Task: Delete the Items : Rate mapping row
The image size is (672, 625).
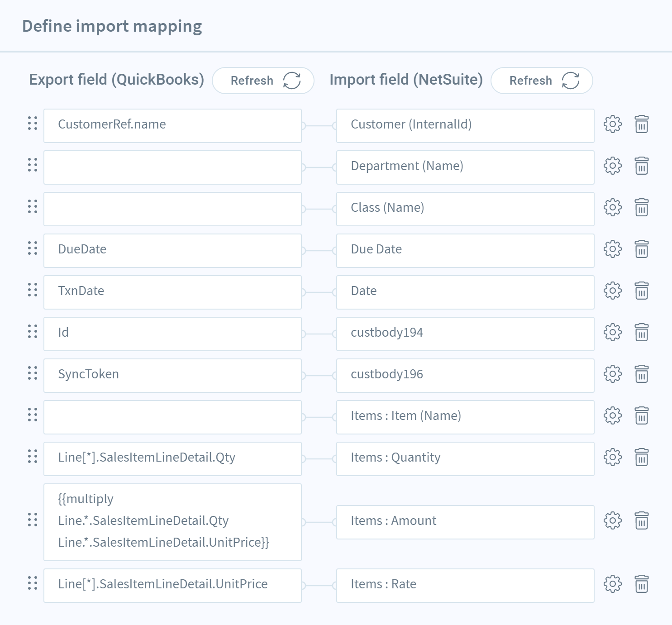Action: tap(642, 584)
